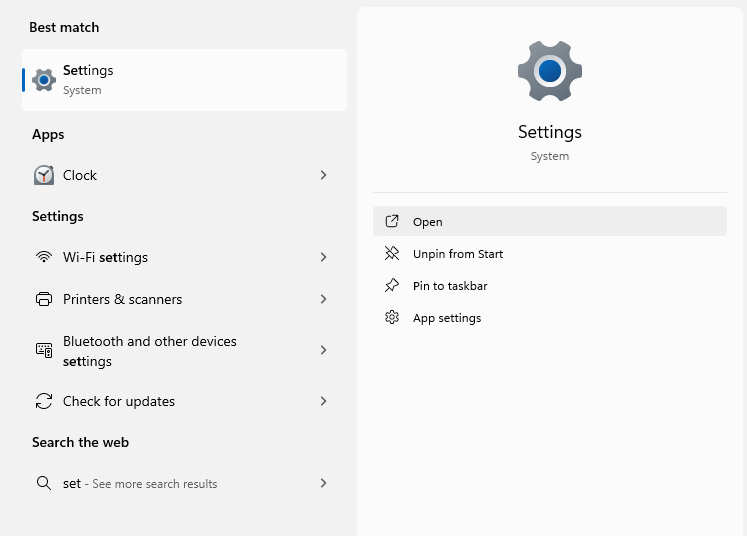Screen dimensions: 747x536
Task: Select Pin to taskbar
Action: pos(449,286)
